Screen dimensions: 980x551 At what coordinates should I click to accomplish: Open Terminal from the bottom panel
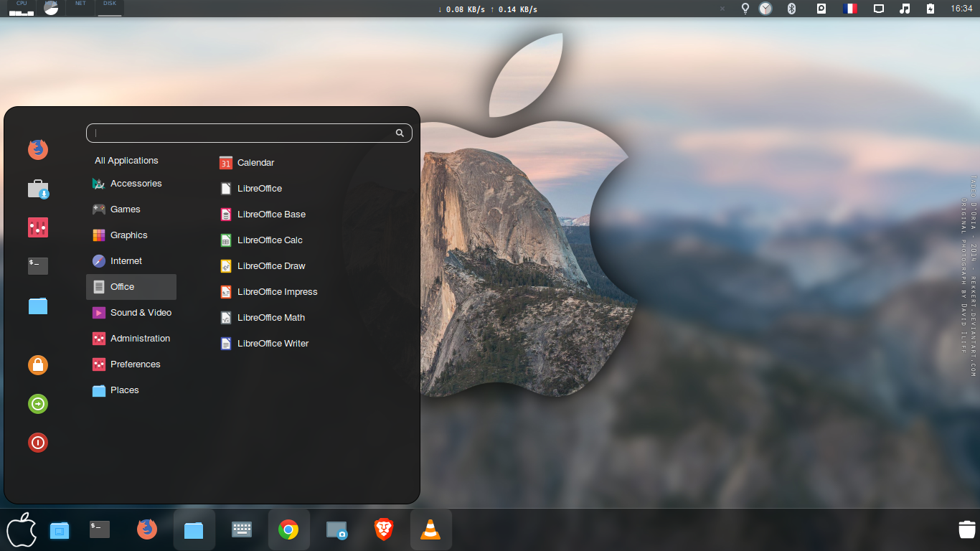coord(100,529)
